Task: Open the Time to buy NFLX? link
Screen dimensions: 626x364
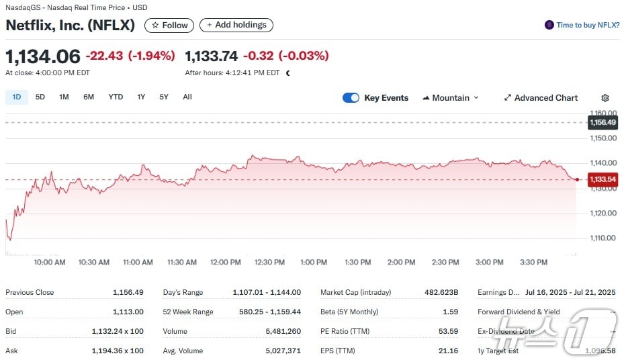Action: 588,25
